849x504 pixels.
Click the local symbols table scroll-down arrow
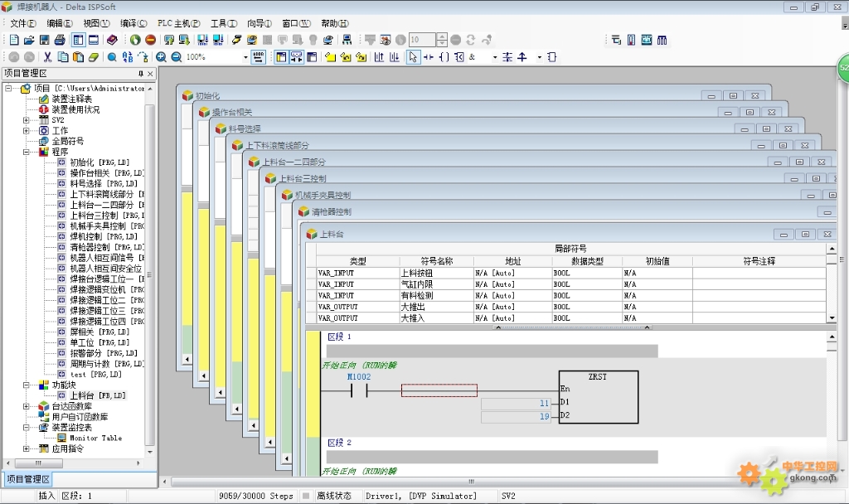832,318
